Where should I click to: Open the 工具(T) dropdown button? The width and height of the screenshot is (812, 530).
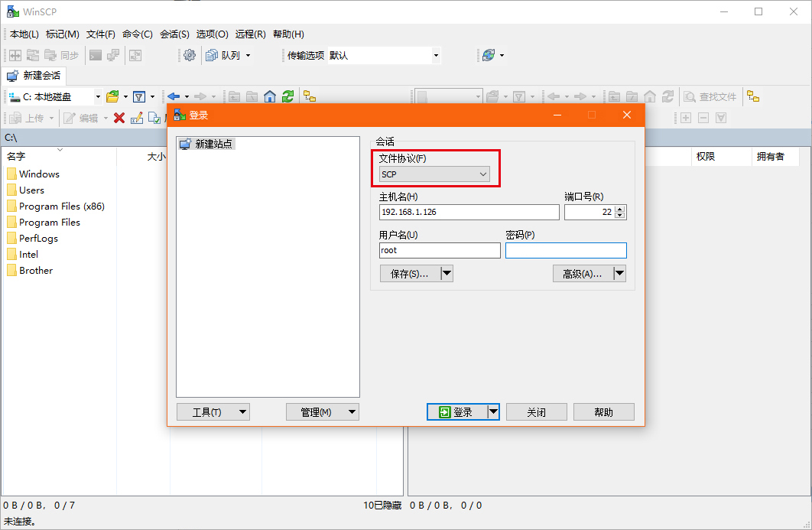pyautogui.click(x=213, y=412)
